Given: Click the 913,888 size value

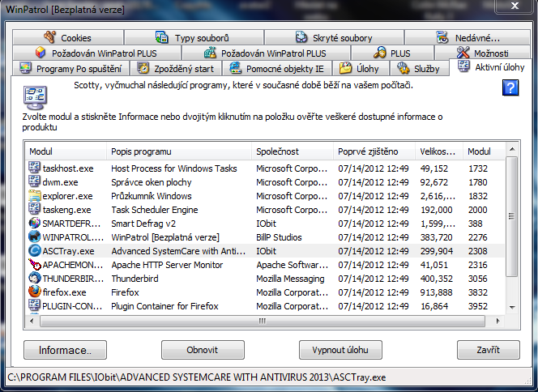Looking at the screenshot, I should tap(437, 292).
